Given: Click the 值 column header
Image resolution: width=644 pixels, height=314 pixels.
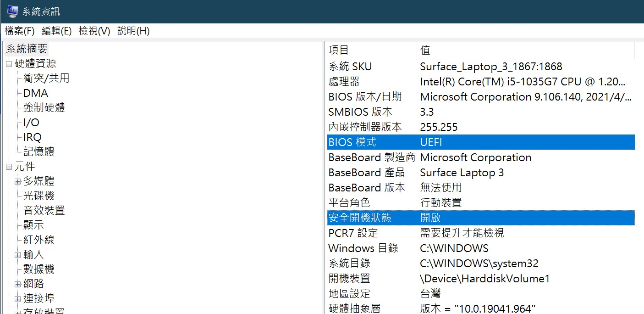Looking at the screenshot, I should [526, 50].
